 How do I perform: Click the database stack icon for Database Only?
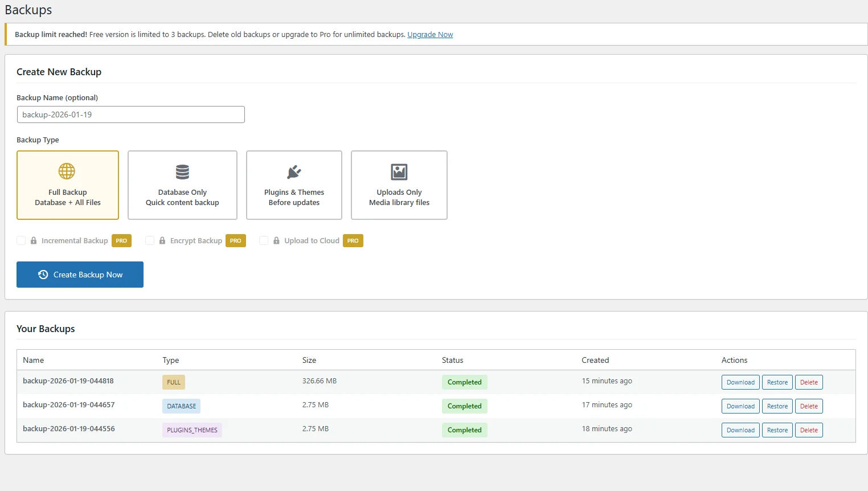pos(182,171)
